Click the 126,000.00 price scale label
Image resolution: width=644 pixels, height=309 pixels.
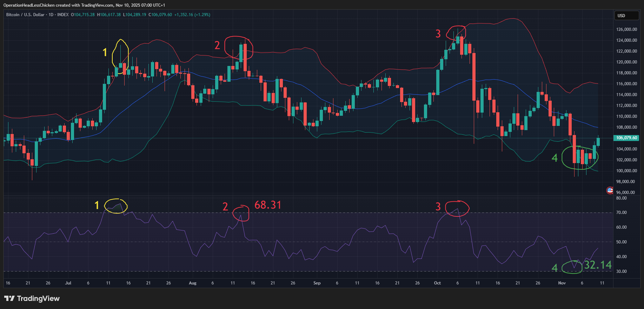(x=626, y=29)
